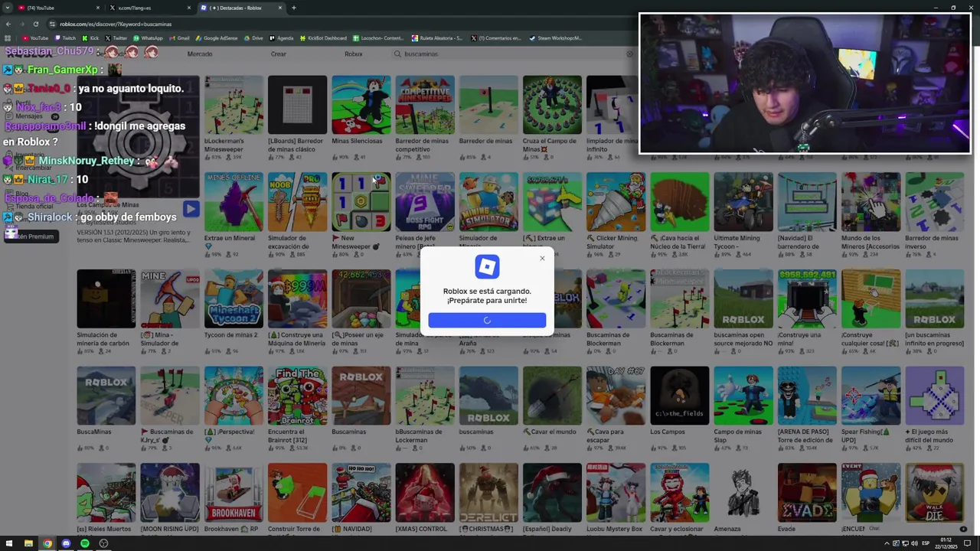This screenshot has height=551, width=980.
Task: Open the Barredor de minas inverso game
Action: click(934, 202)
